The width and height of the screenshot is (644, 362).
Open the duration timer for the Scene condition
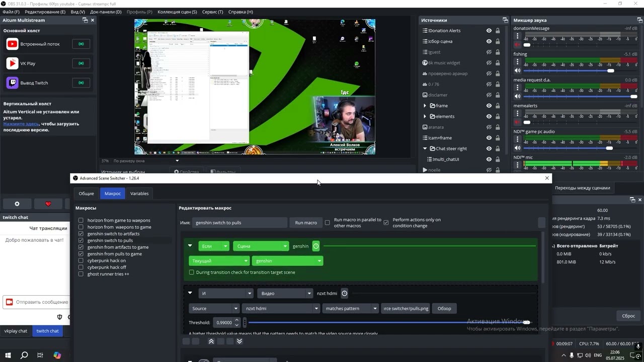pos(316,246)
